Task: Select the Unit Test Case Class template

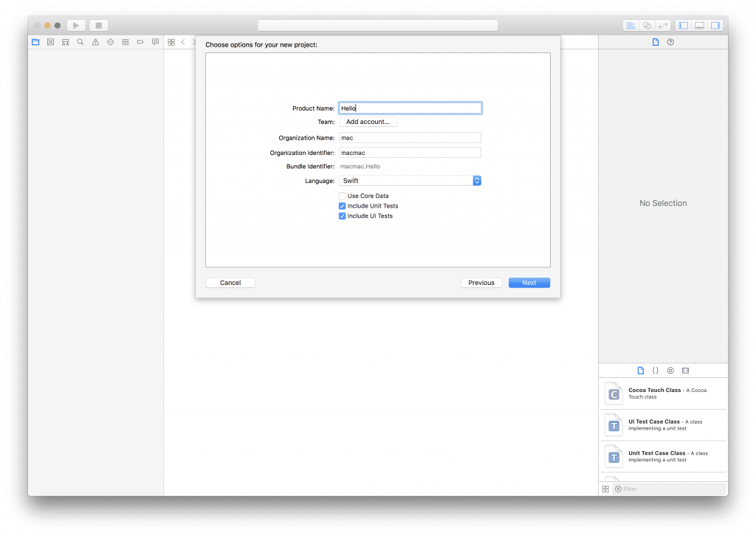Action: (x=664, y=456)
